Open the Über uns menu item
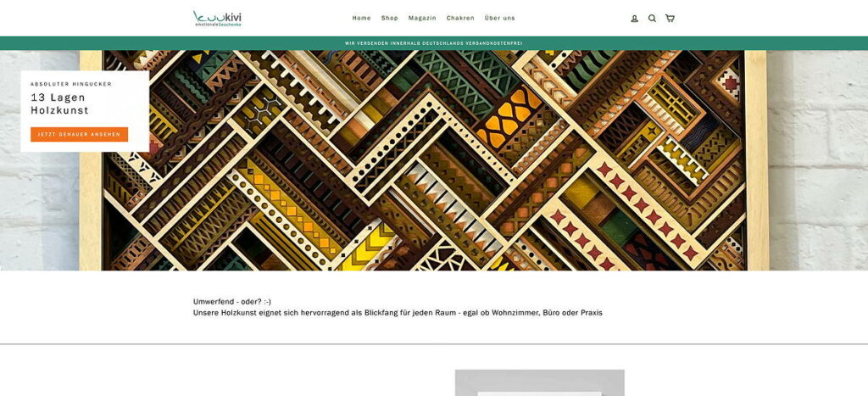The image size is (868, 396). click(x=500, y=19)
